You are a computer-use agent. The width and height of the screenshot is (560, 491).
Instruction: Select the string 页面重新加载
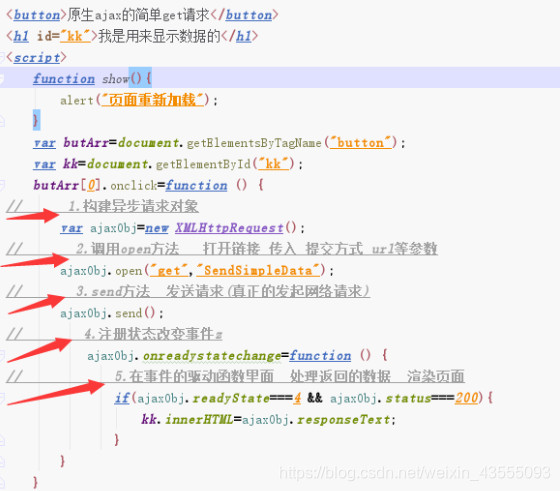tap(152, 100)
